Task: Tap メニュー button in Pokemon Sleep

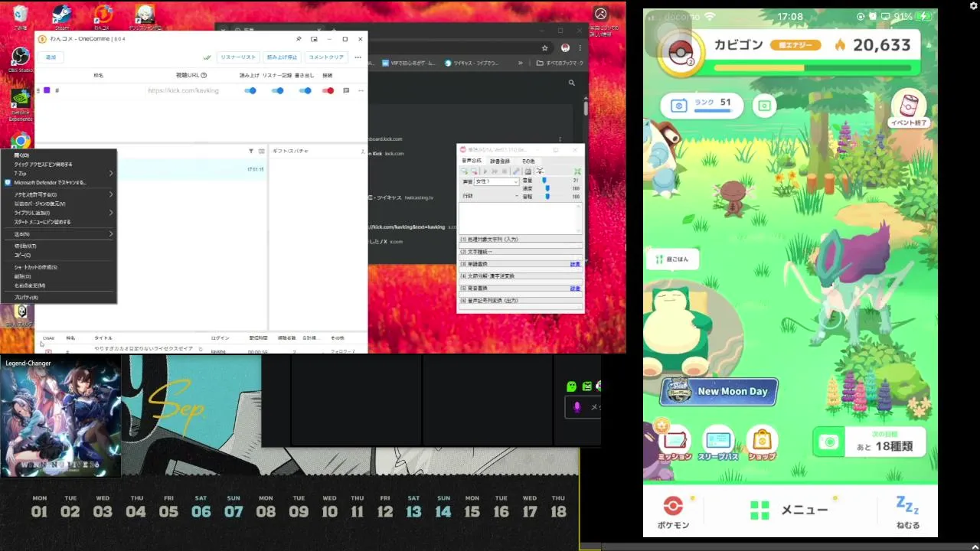Action: pos(789,510)
